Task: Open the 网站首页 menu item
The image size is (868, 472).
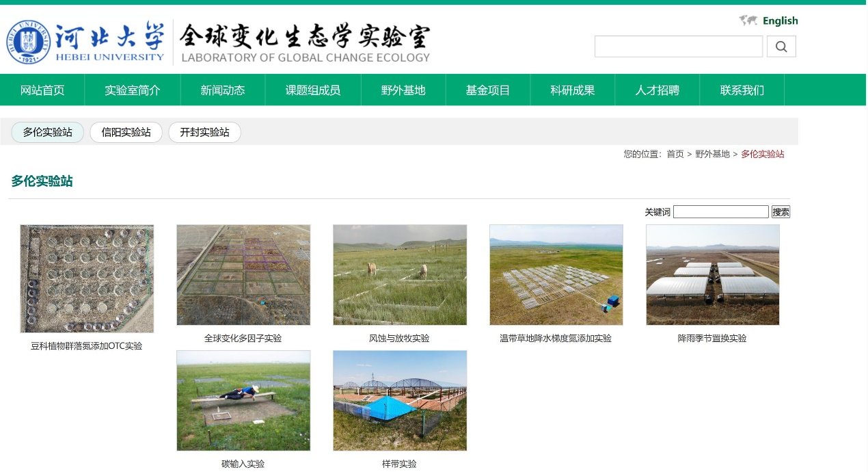Action: pos(42,90)
